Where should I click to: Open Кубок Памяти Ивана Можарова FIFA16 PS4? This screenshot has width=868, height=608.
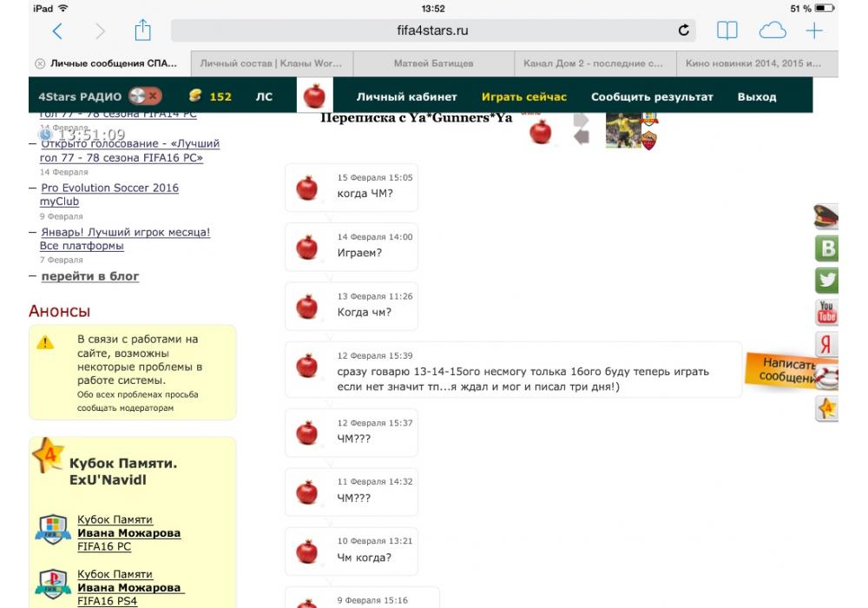click(130, 587)
